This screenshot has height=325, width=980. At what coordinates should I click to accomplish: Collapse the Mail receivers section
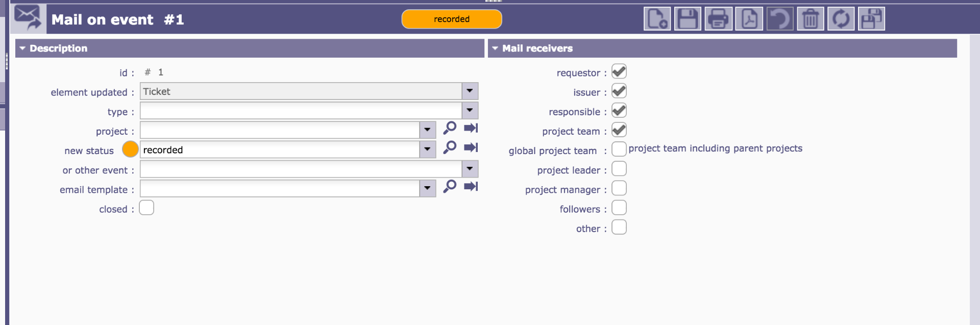click(495, 48)
